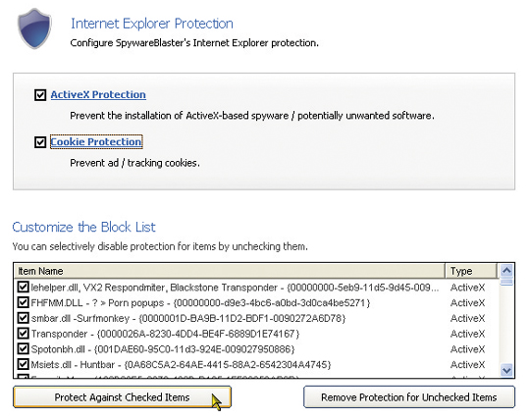
Task: Sort list by Type column header
Action: click(471, 271)
